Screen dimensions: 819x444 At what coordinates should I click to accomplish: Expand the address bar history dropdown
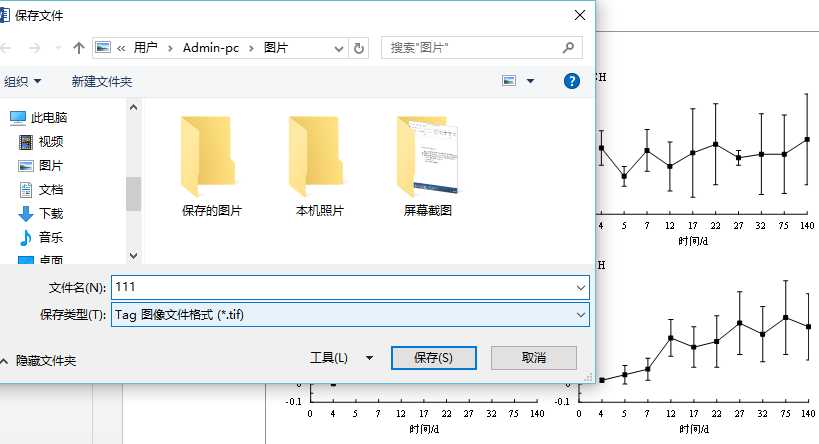pyautogui.click(x=338, y=49)
